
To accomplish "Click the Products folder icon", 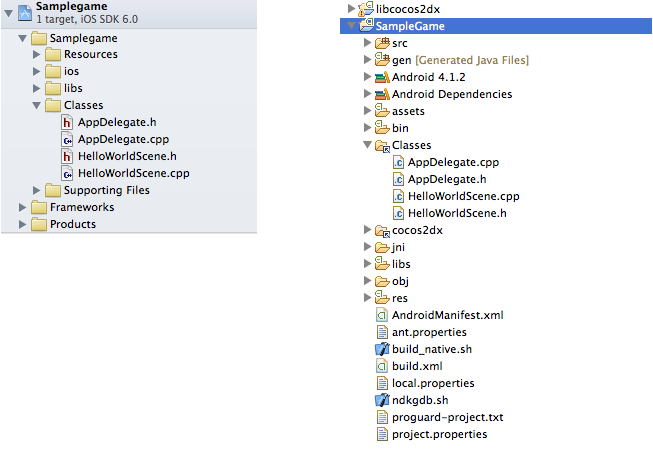I will pos(39,224).
